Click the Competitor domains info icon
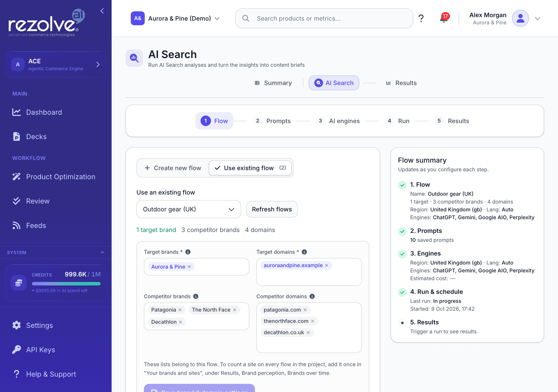This screenshot has height=392, width=558. click(x=312, y=296)
